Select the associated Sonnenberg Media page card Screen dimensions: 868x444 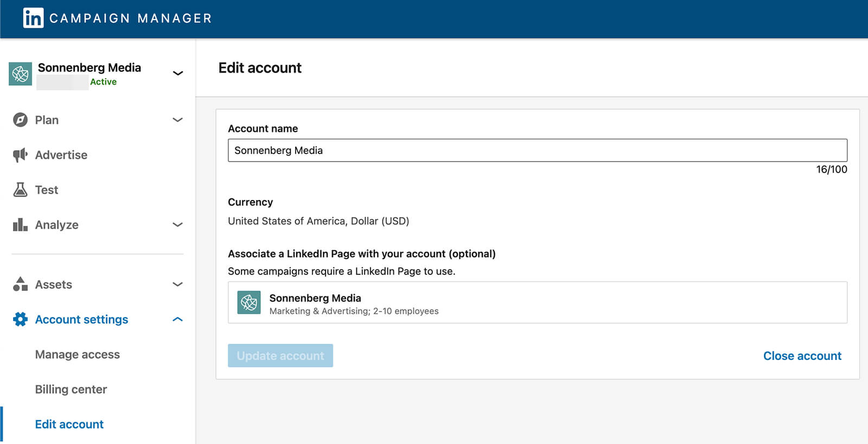click(538, 303)
